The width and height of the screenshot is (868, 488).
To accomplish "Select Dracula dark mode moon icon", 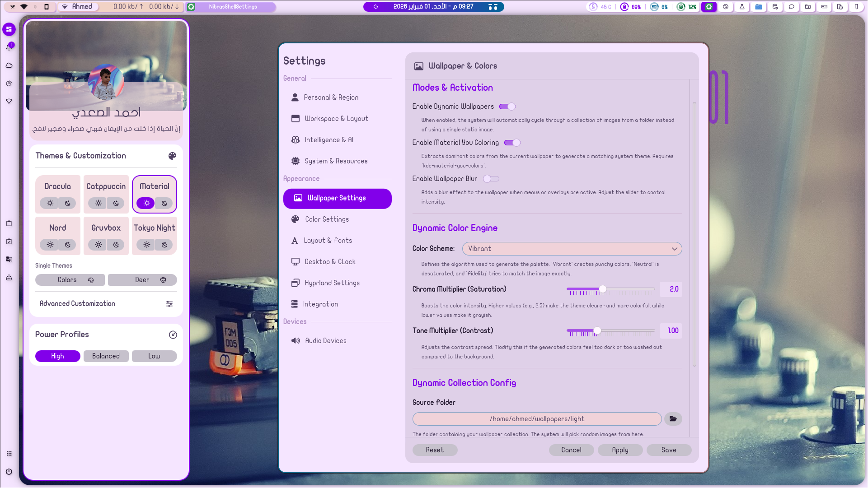I will point(68,203).
